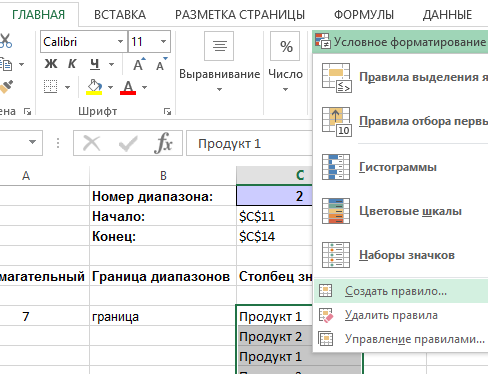
Task: Click the confirm checkmark formula button
Action: (128, 143)
